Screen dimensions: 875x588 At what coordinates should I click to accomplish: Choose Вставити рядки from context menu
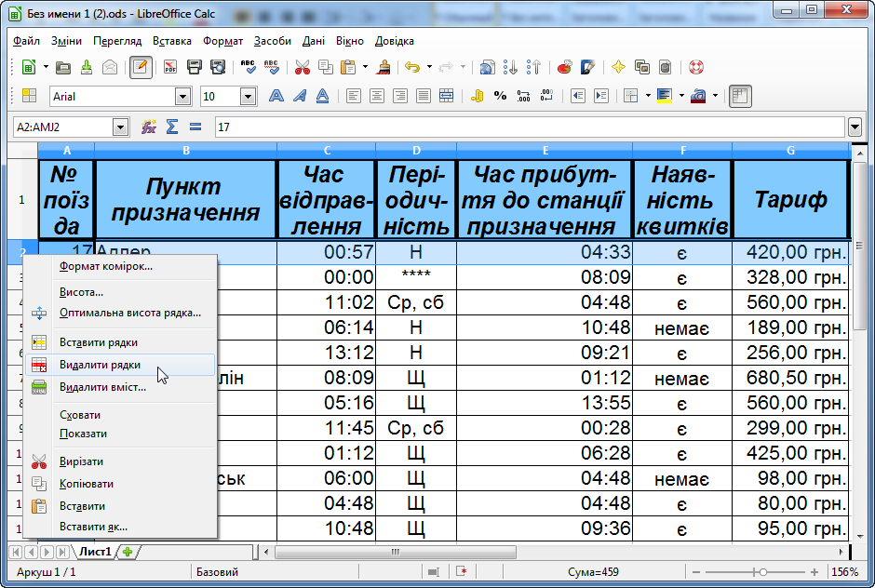[120, 342]
